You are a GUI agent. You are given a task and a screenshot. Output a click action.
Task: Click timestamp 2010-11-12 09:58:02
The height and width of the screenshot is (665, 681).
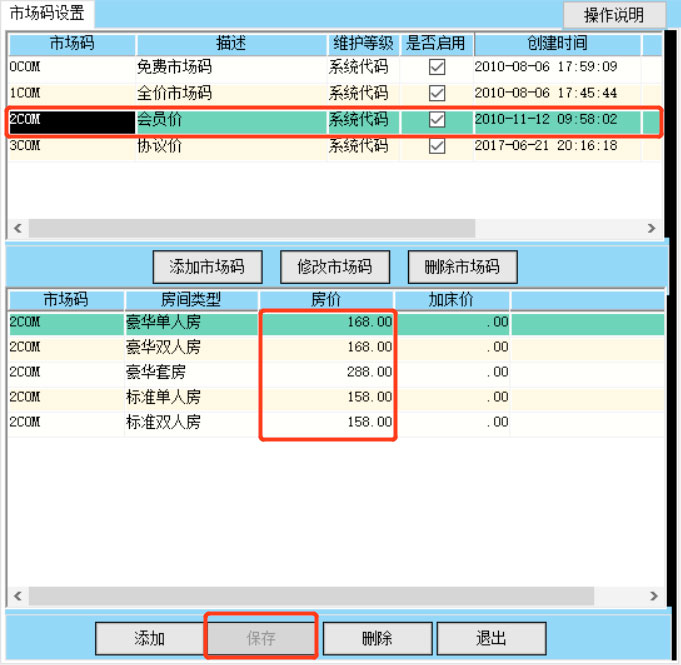(x=546, y=119)
